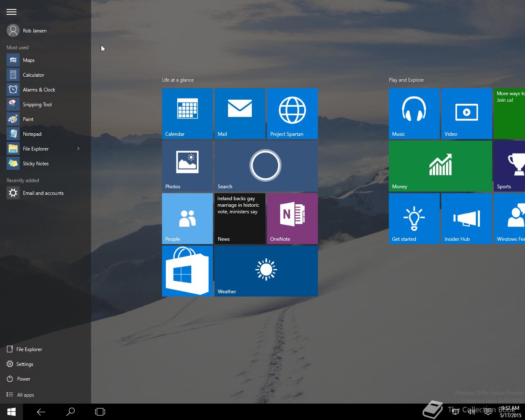Open the hamburger menu at top left

click(x=11, y=12)
